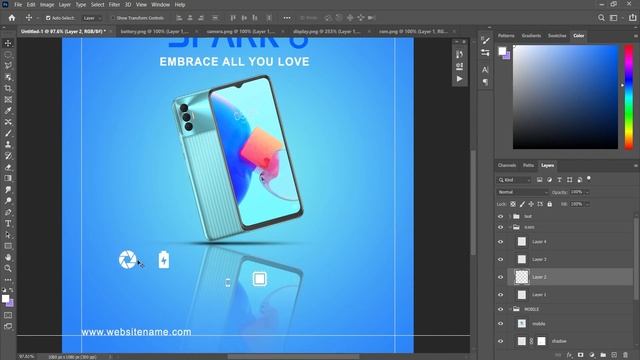Click the shadow layer mask thumbnail

tap(541, 341)
